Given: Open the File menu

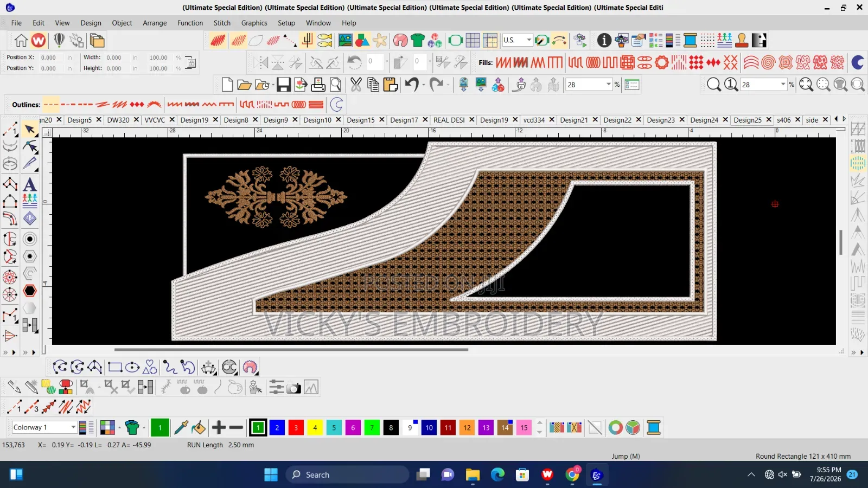Looking at the screenshot, I should click(16, 23).
